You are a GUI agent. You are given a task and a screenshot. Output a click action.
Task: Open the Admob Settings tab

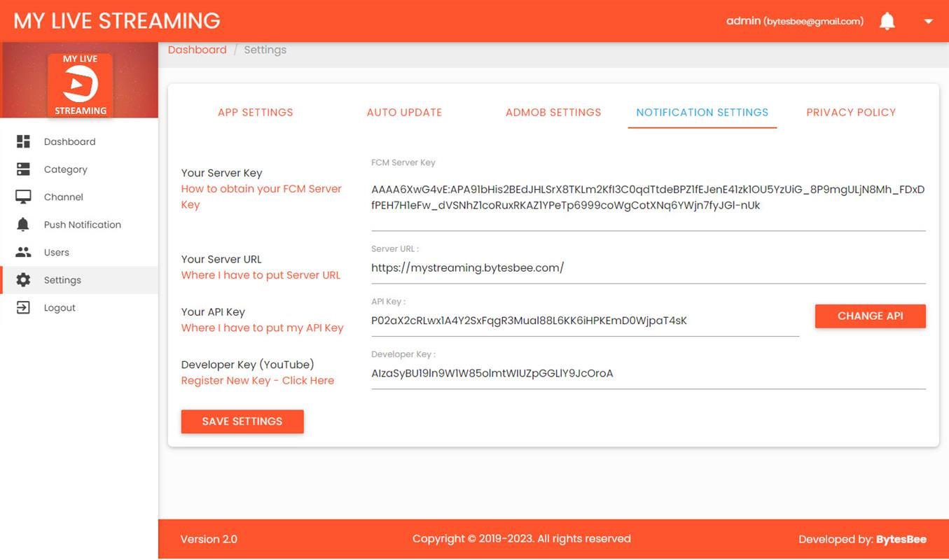(553, 112)
